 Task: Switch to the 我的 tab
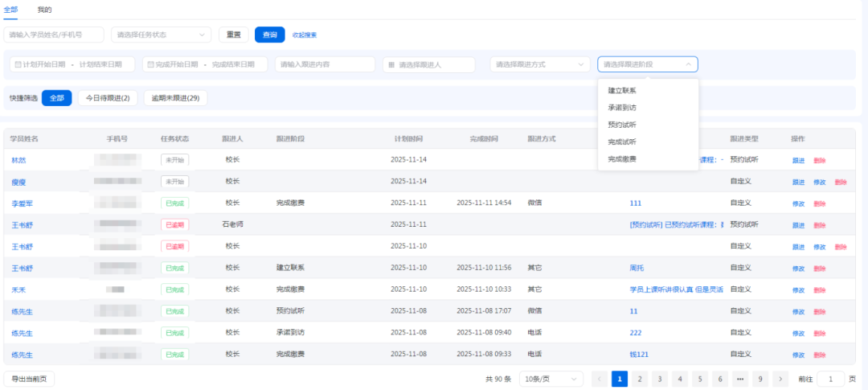tap(44, 10)
